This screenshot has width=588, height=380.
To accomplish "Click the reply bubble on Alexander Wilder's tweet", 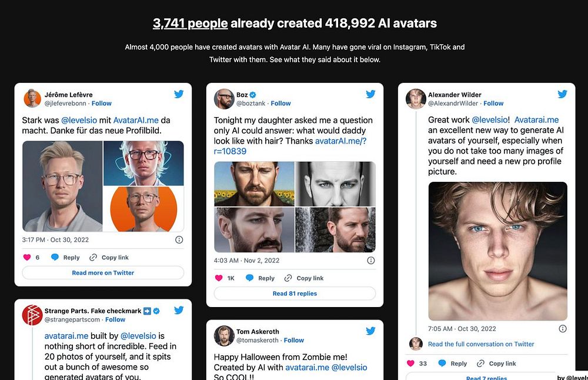I will tap(442, 363).
